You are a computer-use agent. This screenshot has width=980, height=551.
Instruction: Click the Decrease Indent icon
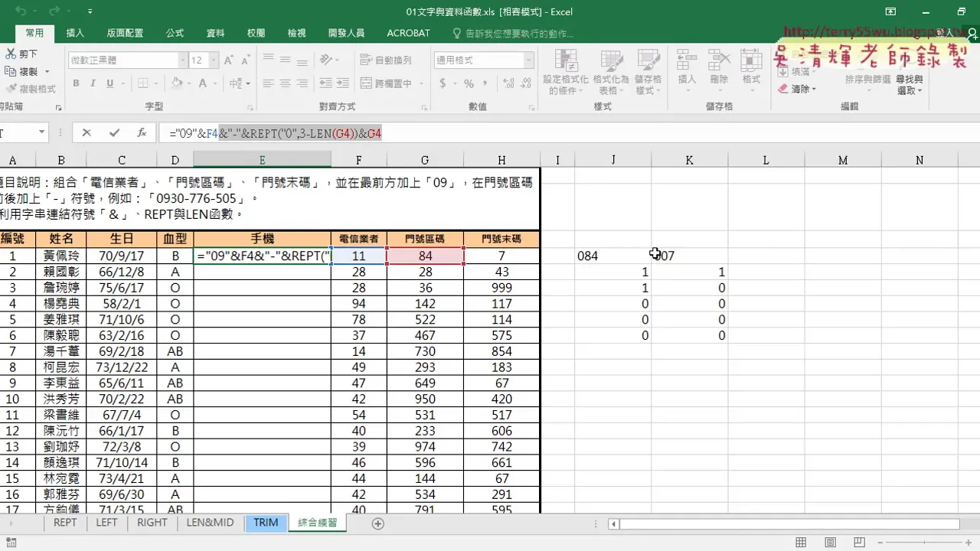[x=326, y=83]
